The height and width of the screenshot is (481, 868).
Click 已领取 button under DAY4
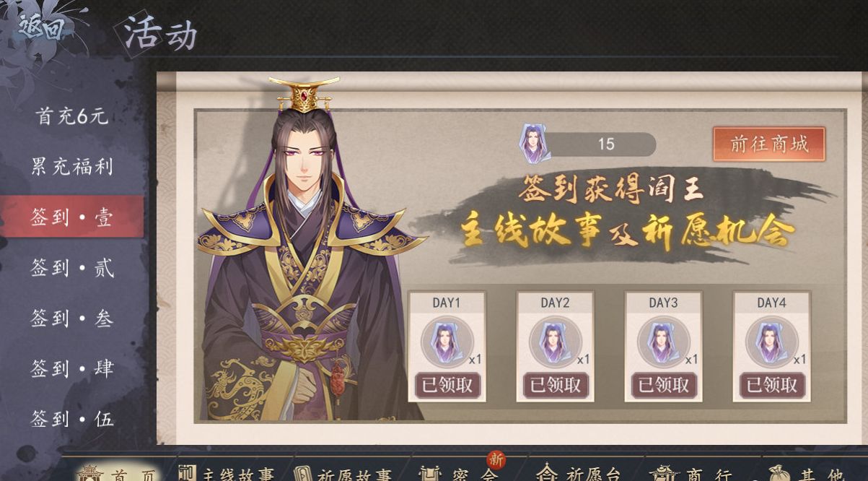coord(771,385)
